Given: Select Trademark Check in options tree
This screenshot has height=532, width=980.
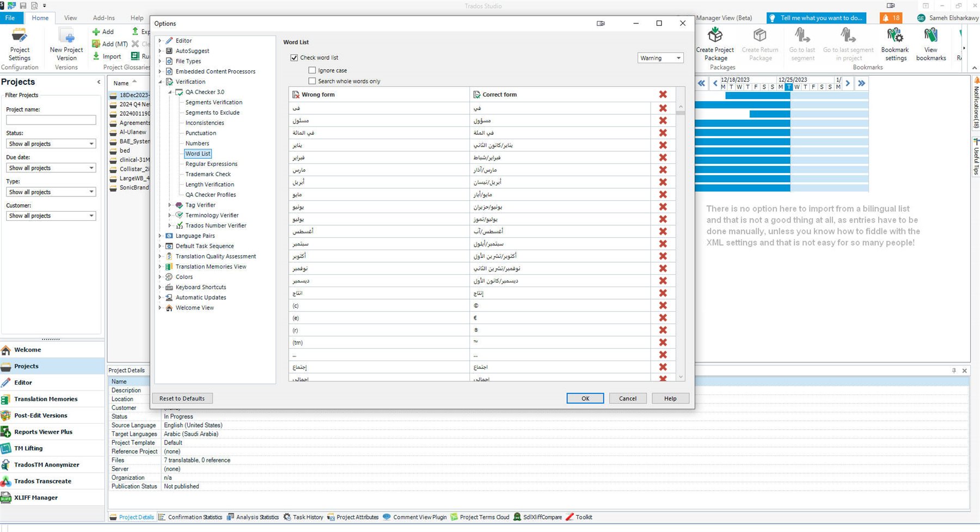Looking at the screenshot, I should click(x=208, y=174).
